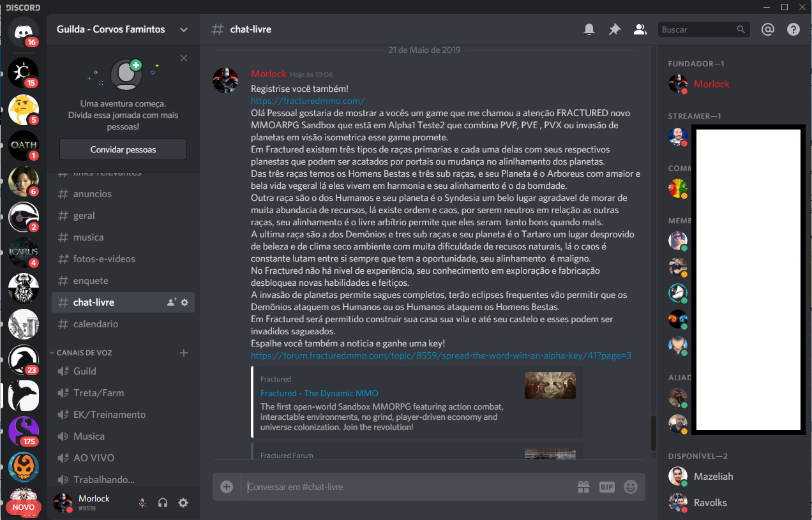The width and height of the screenshot is (812, 520).
Task: Click Morlock's message author name
Action: 269,74
